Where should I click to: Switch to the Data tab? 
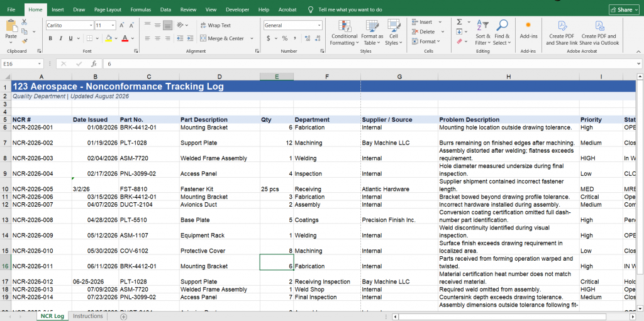coord(165,9)
